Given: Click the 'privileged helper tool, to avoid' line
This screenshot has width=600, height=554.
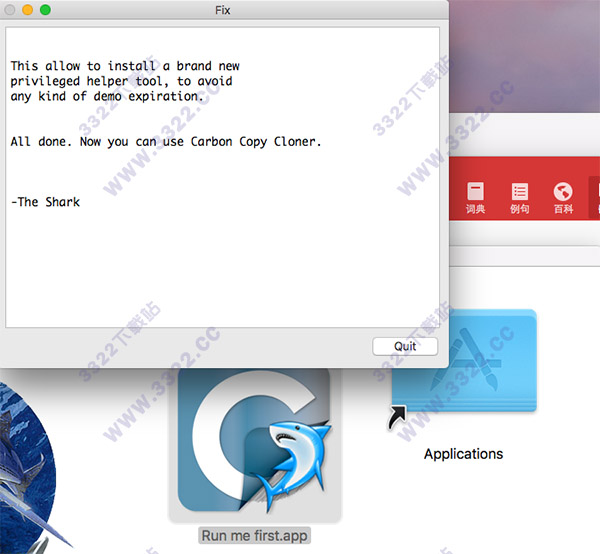Looking at the screenshot, I should point(121,81).
